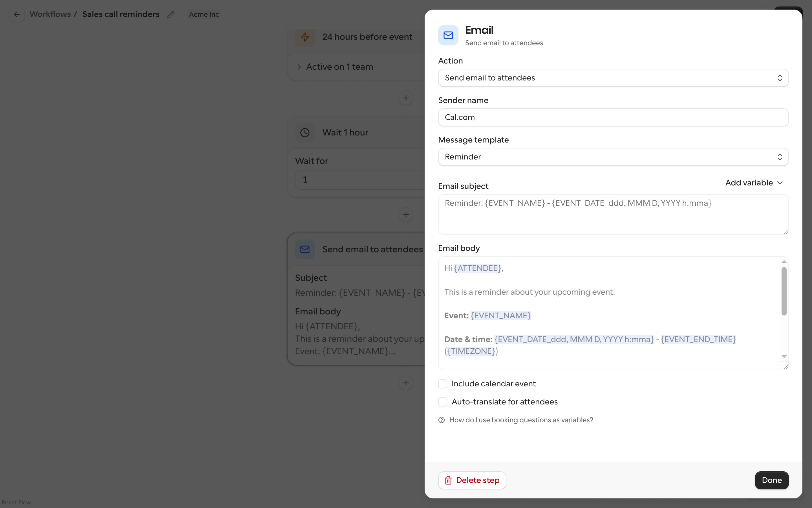The image size is (812, 508).
Task: Click into the Email subject textarea
Action: click(613, 214)
